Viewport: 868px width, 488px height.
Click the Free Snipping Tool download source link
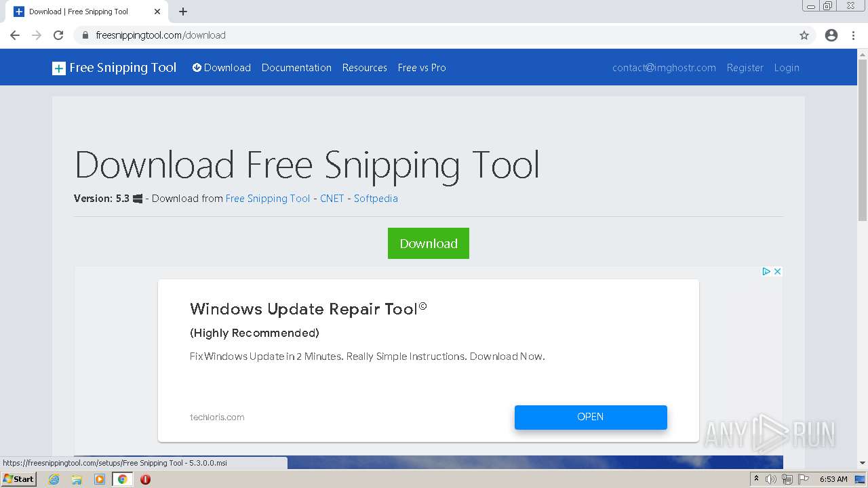268,199
